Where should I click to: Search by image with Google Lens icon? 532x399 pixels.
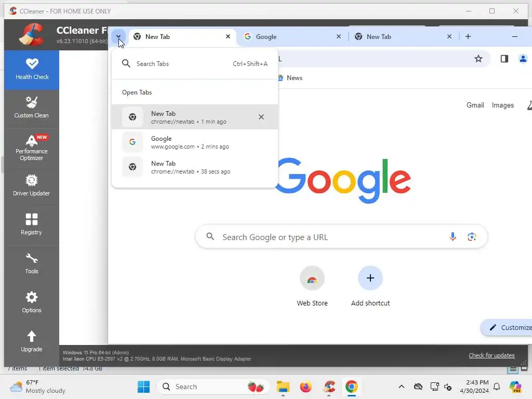[472, 236]
